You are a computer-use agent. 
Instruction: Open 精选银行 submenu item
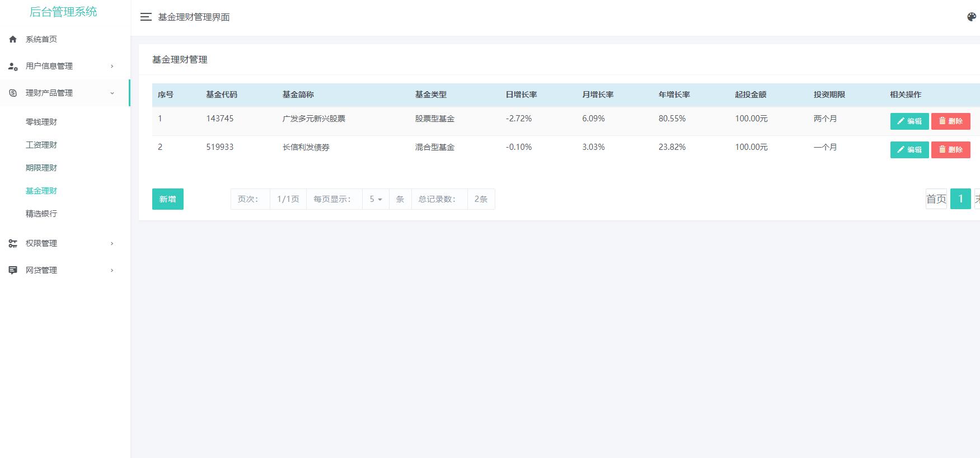point(41,214)
